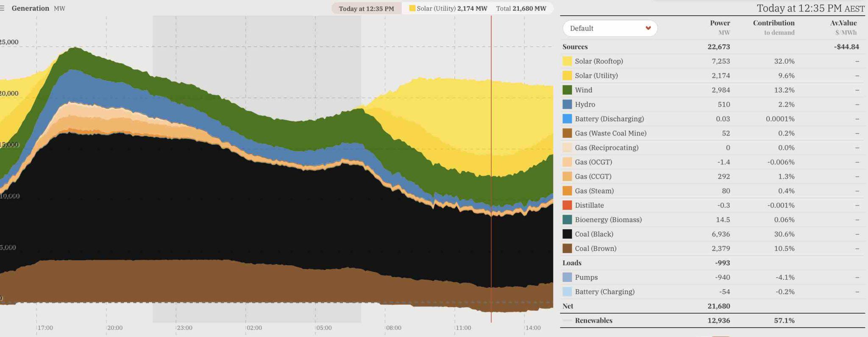Toggle the Gas (Waste Coal Mine) swatch
Viewport: 868px width, 337px height.
pyautogui.click(x=567, y=133)
